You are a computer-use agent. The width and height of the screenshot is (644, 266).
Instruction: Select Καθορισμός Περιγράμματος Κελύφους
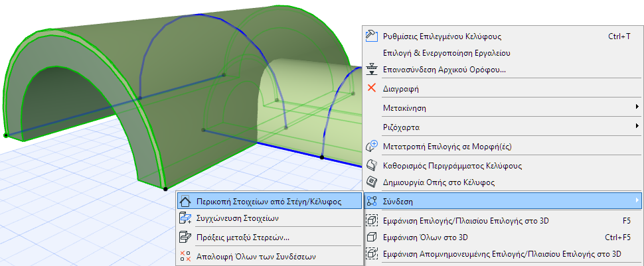tap(502, 166)
